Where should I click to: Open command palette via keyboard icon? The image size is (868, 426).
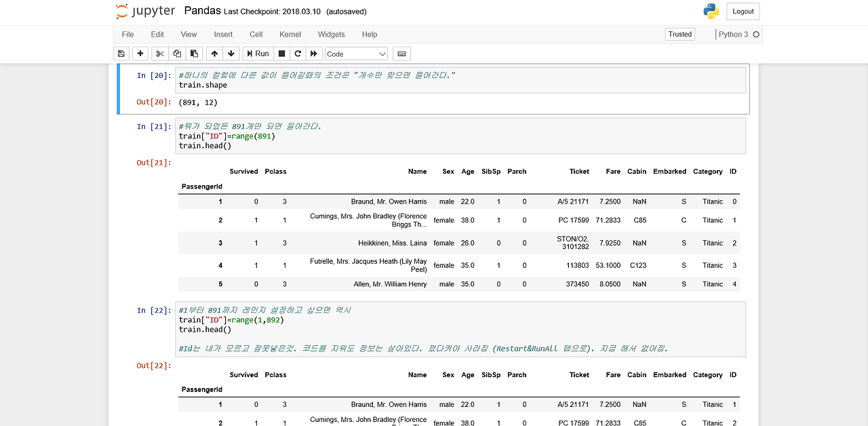pos(401,54)
